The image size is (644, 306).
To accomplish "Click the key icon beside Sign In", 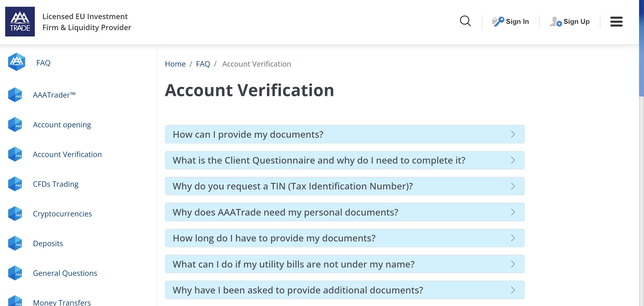I will tap(498, 22).
